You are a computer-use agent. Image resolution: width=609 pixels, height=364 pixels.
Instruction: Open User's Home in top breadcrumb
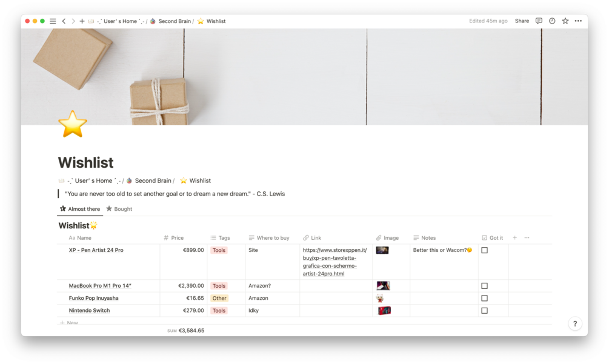(x=116, y=21)
